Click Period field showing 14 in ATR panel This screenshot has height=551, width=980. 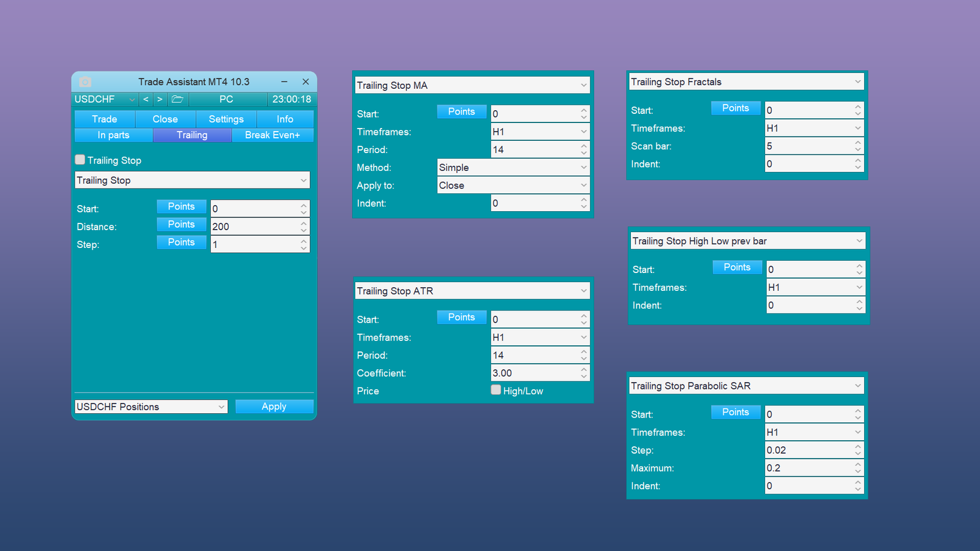tap(540, 355)
